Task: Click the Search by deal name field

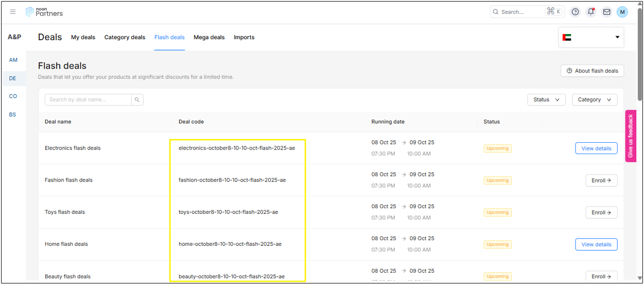Action: (x=88, y=99)
